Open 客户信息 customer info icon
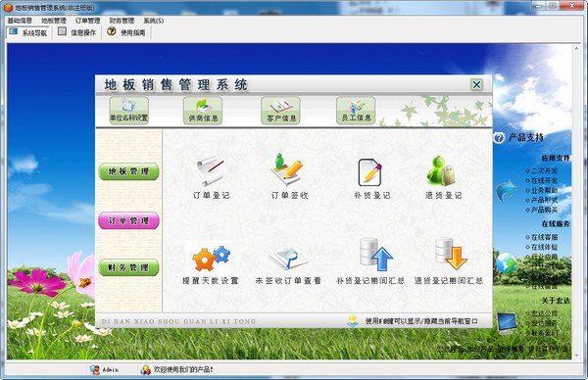The height and width of the screenshot is (380, 588). pos(280,110)
